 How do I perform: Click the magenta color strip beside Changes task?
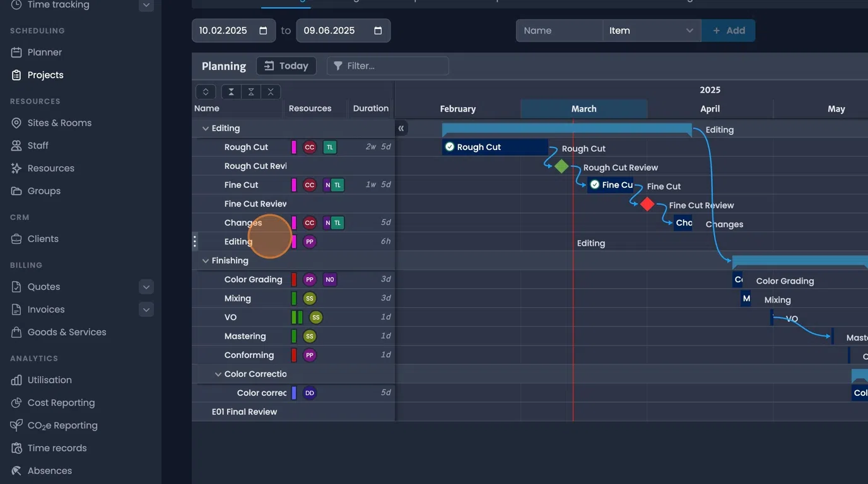pyautogui.click(x=295, y=222)
